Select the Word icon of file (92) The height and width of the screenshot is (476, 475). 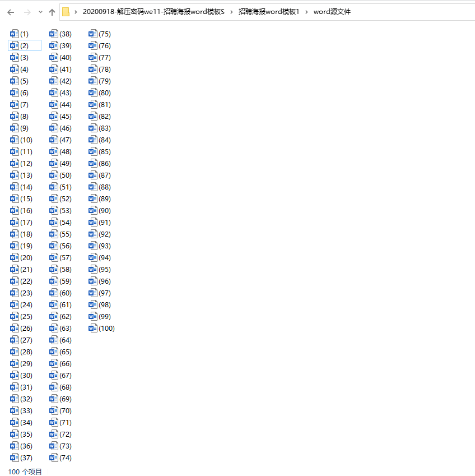tap(93, 234)
